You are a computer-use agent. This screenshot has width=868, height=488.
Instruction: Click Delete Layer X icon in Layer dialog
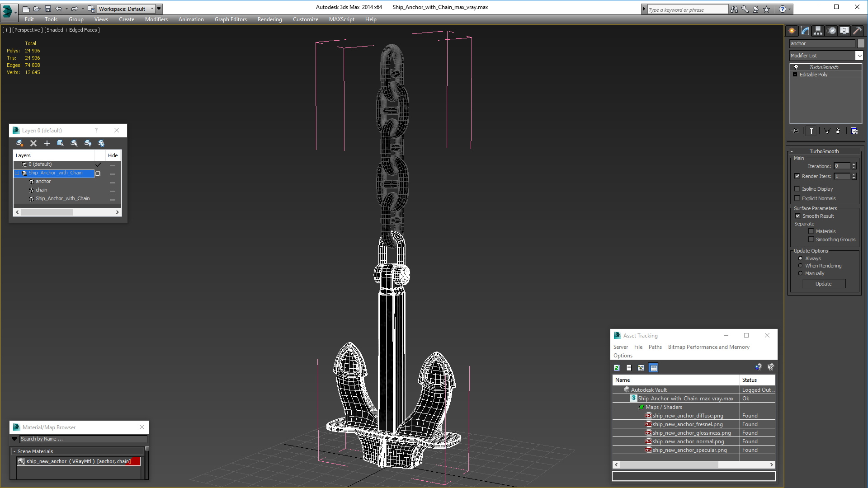[33, 143]
